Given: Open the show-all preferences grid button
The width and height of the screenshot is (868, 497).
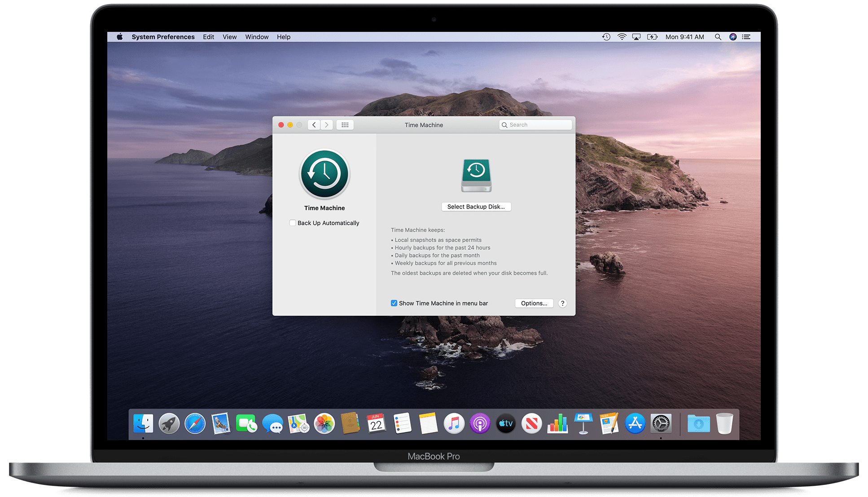Looking at the screenshot, I should 345,125.
